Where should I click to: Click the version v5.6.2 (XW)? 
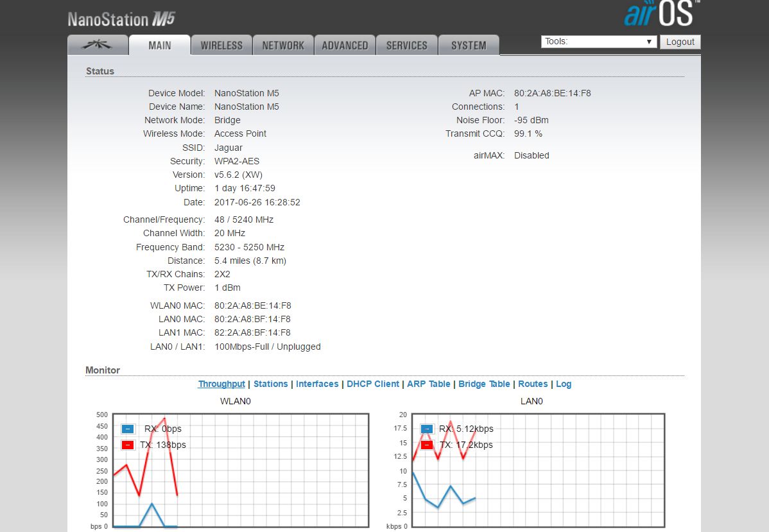(x=238, y=175)
